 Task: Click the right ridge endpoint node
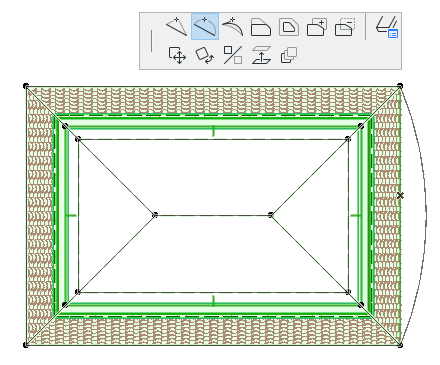click(x=271, y=215)
